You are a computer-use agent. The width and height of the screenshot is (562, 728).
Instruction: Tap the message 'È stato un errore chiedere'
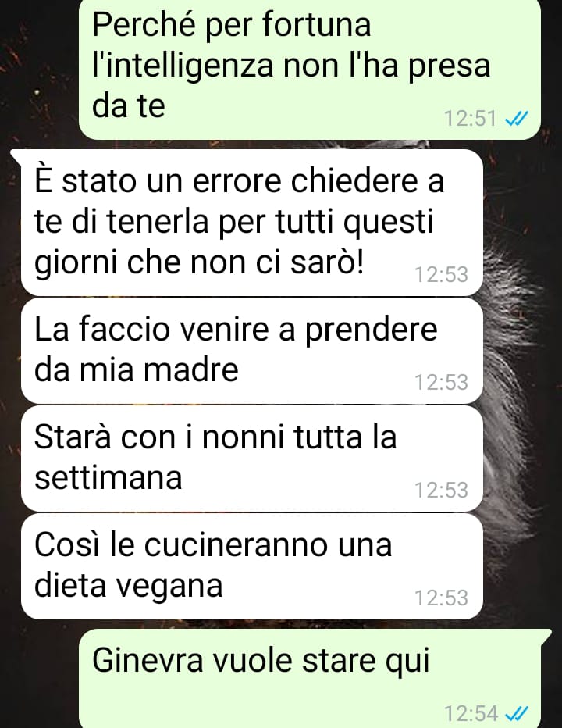tap(252, 222)
